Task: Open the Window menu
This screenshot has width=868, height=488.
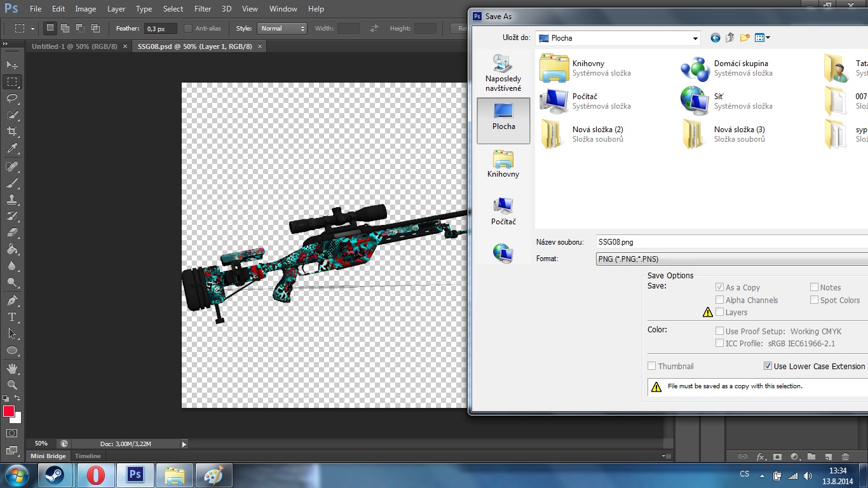Action: point(283,9)
